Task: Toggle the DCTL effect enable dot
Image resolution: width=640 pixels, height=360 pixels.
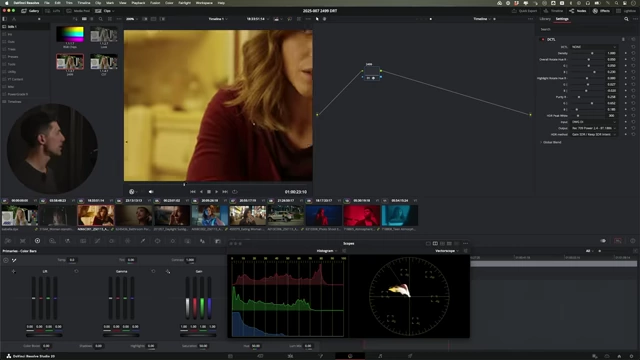Action: 543,40
